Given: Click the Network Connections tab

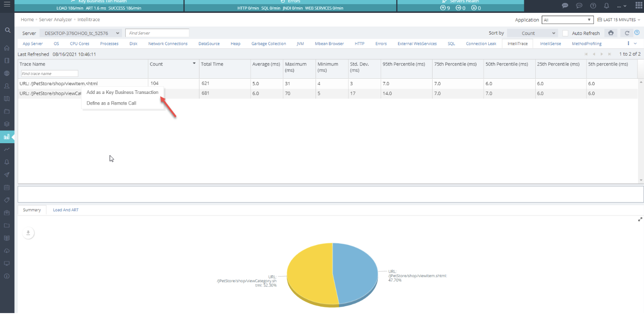Looking at the screenshot, I should click(168, 44).
